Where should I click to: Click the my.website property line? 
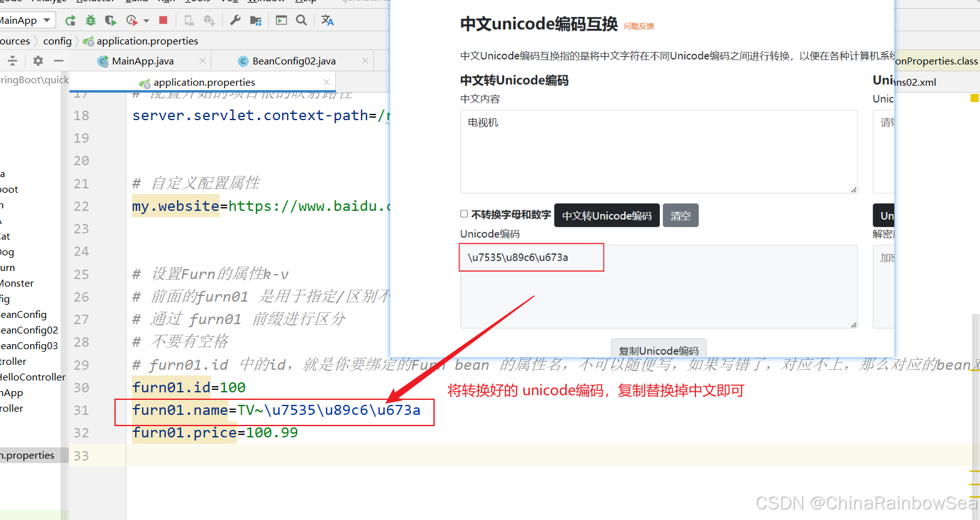[261, 206]
